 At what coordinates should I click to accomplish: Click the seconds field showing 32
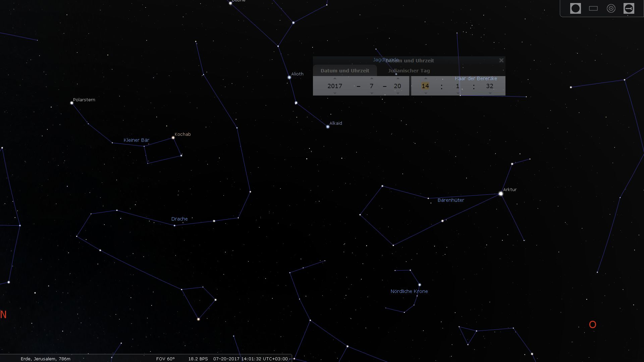490,86
